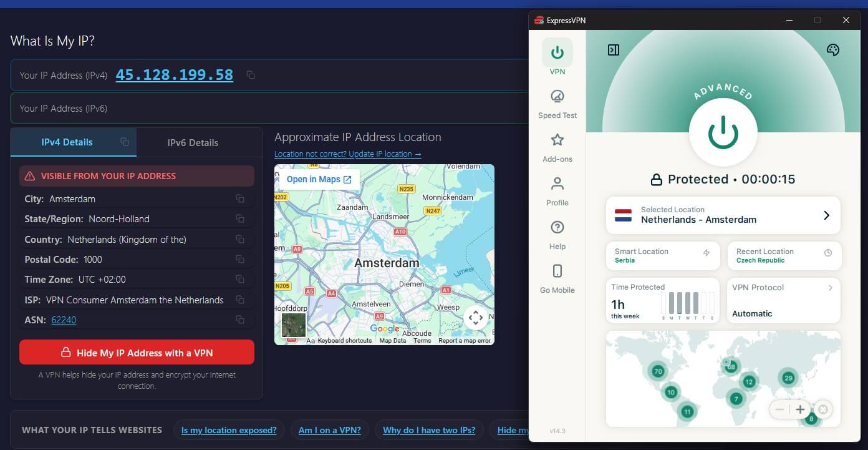Open the Time Protected weekly card
The height and width of the screenshot is (450, 868).
663,301
